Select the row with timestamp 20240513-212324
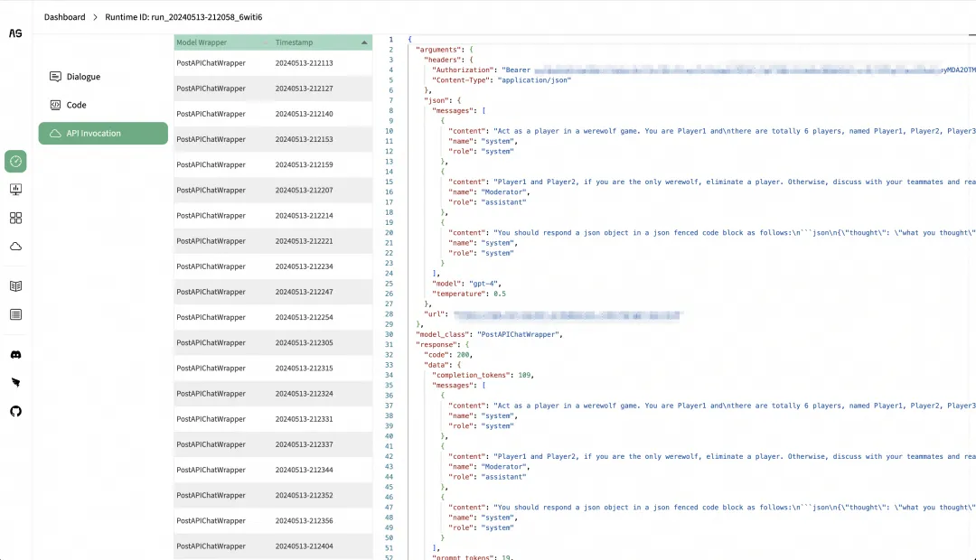976x560 pixels. tap(273, 394)
